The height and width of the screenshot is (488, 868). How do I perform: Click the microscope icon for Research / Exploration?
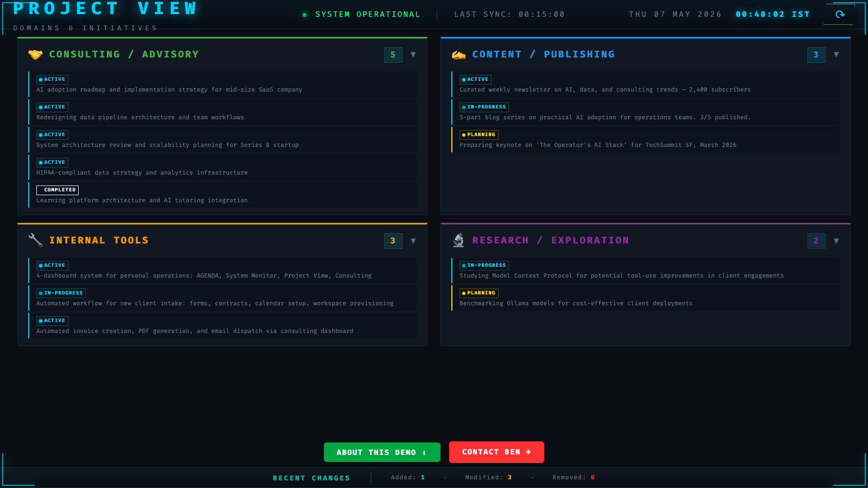(458, 240)
